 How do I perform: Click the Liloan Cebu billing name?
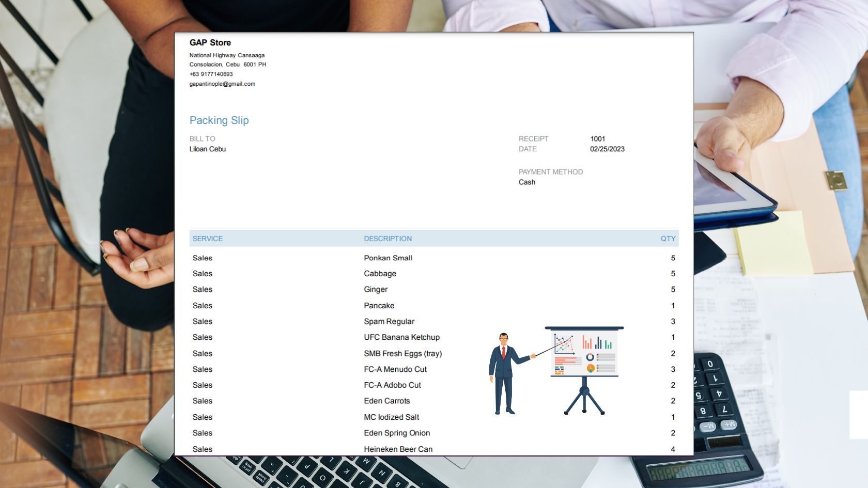[x=207, y=149]
